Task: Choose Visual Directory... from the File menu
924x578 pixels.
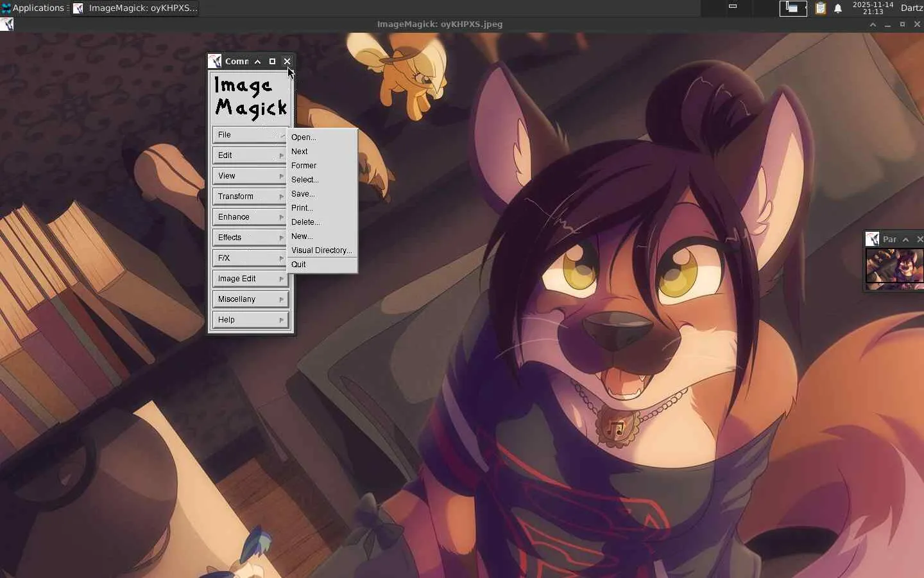Action: pyautogui.click(x=322, y=250)
